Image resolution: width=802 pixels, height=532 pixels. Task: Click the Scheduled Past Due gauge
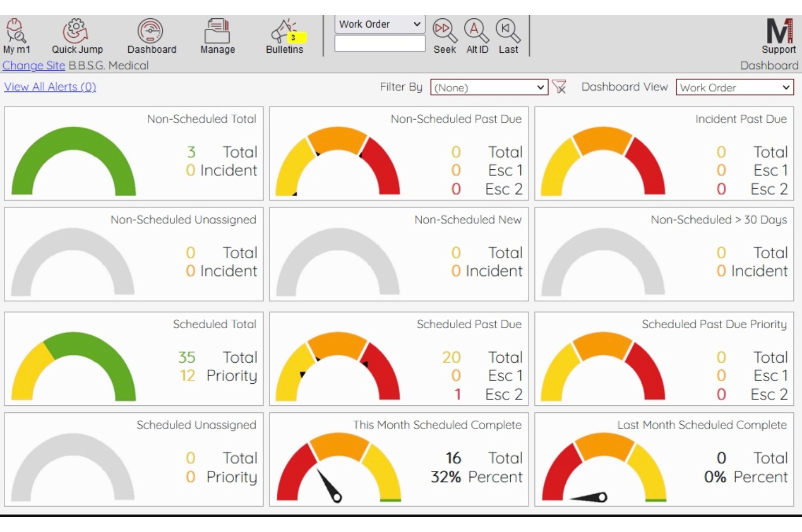click(x=338, y=366)
